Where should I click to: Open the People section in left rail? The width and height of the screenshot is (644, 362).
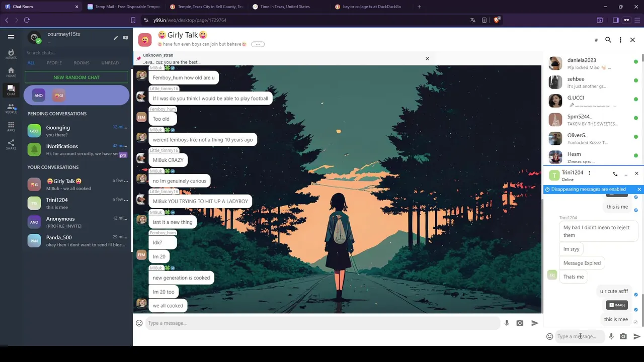[x=11, y=108]
